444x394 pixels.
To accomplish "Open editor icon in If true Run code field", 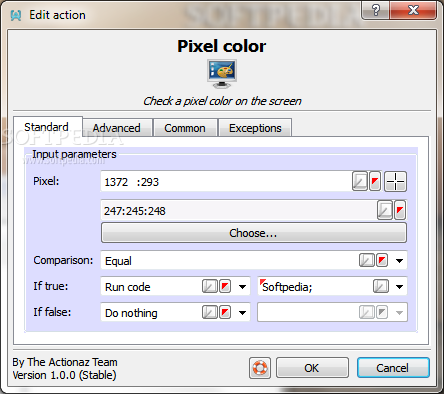I will coord(210,286).
